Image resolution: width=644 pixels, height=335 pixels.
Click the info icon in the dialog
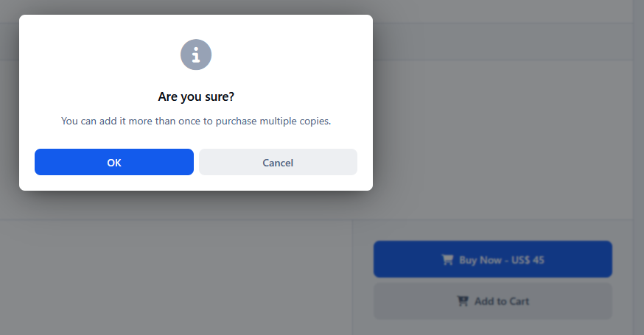(196, 54)
